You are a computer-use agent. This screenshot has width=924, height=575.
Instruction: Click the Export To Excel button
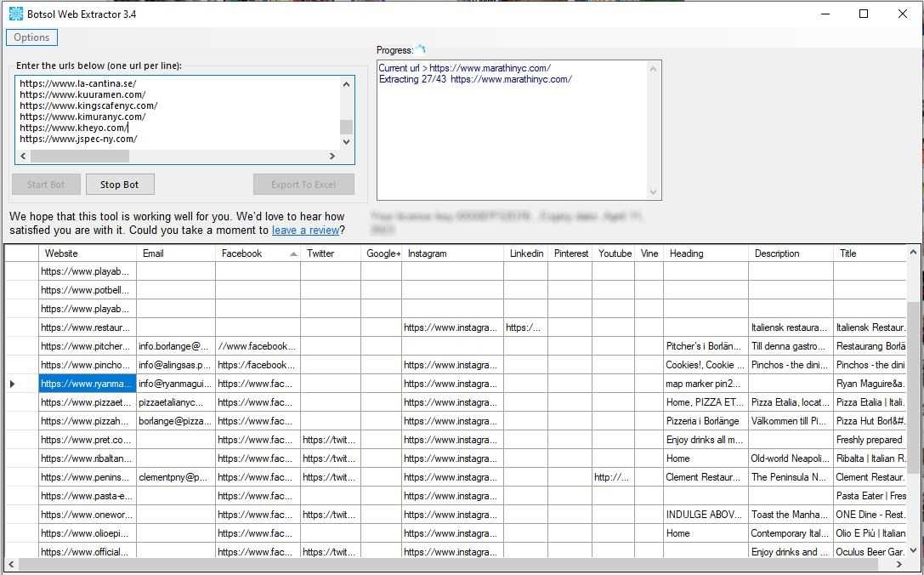coord(303,185)
